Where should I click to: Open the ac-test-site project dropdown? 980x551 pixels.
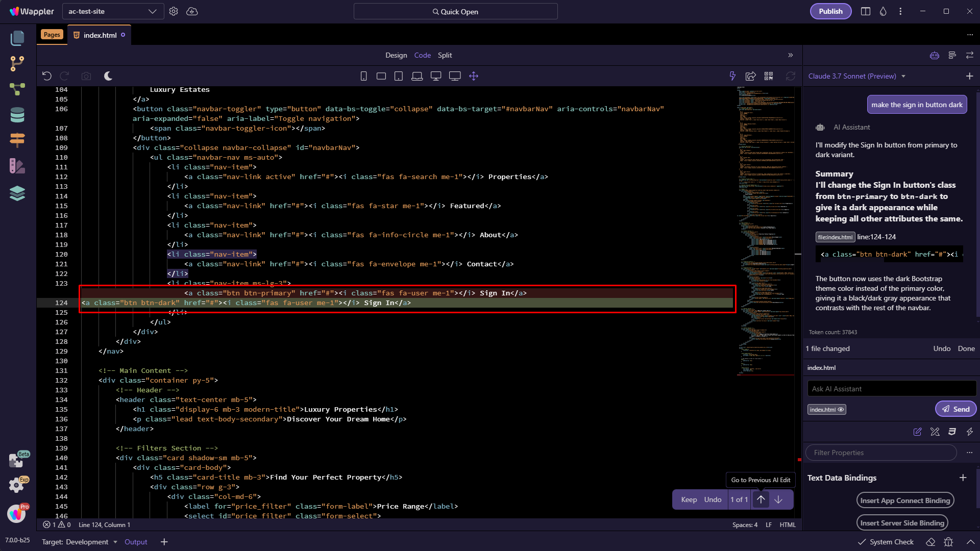click(113, 11)
